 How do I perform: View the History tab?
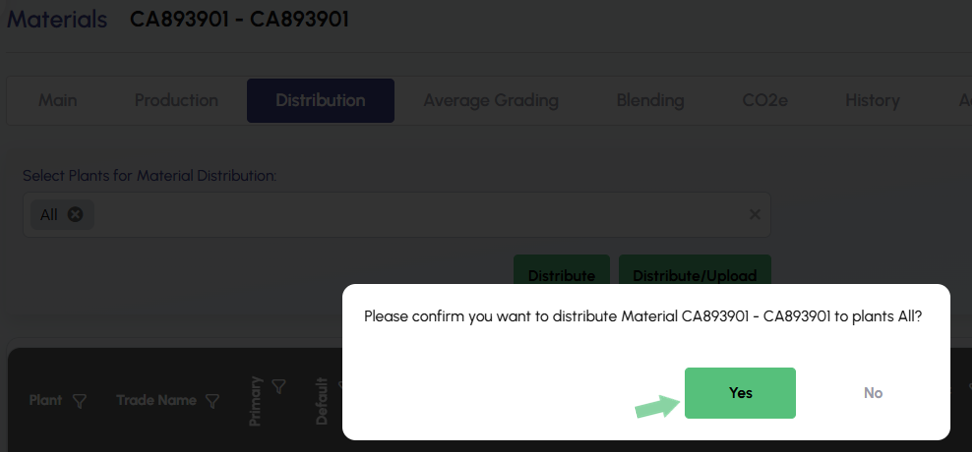tap(872, 100)
